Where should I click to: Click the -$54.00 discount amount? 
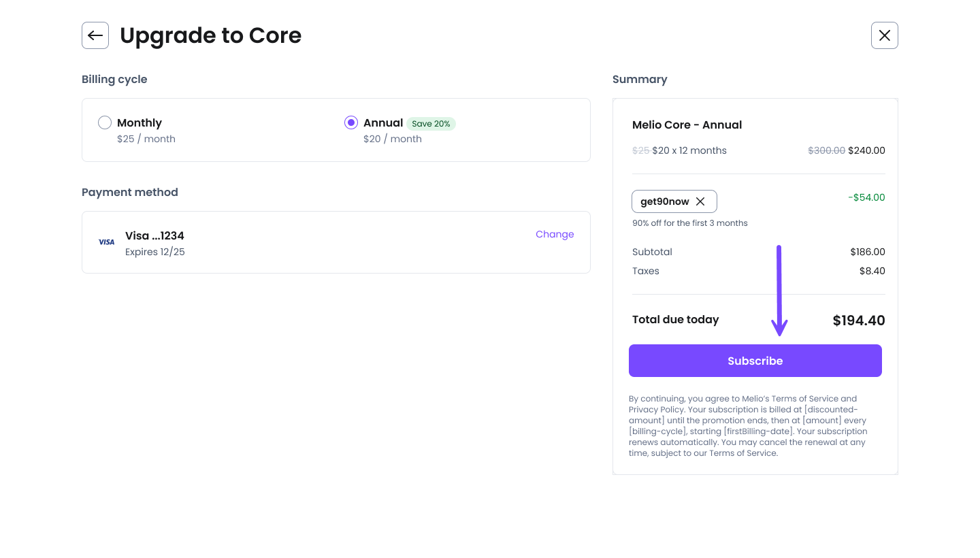[x=866, y=197]
